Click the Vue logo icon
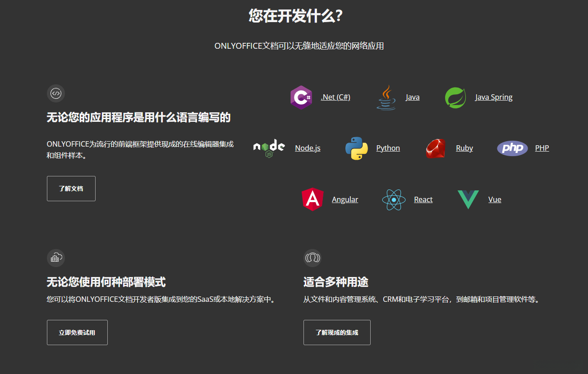The image size is (588, 374). pyautogui.click(x=468, y=199)
